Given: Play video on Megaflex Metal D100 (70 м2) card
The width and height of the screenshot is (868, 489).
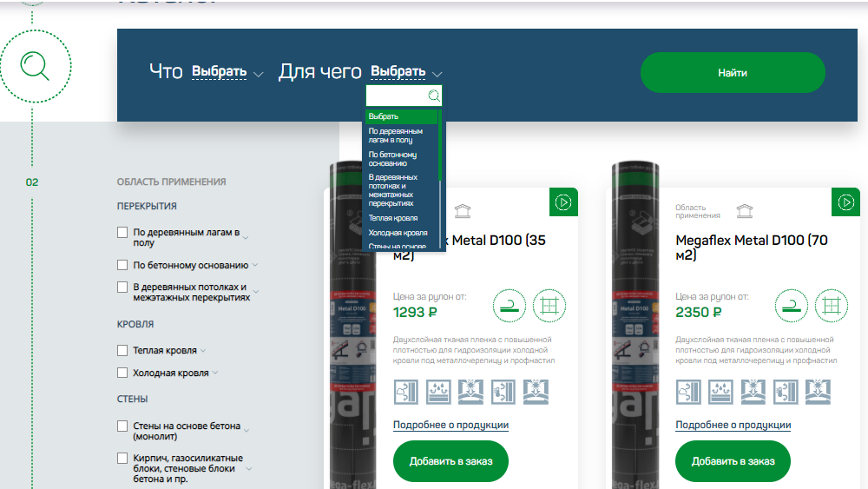Looking at the screenshot, I should pyautogui.click(x=845, y=202).
